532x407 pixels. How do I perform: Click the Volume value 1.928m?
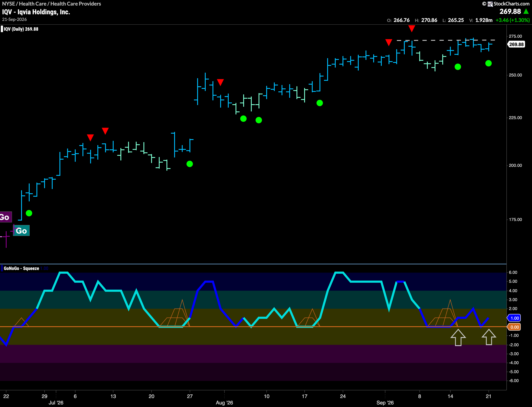point(484,20)
